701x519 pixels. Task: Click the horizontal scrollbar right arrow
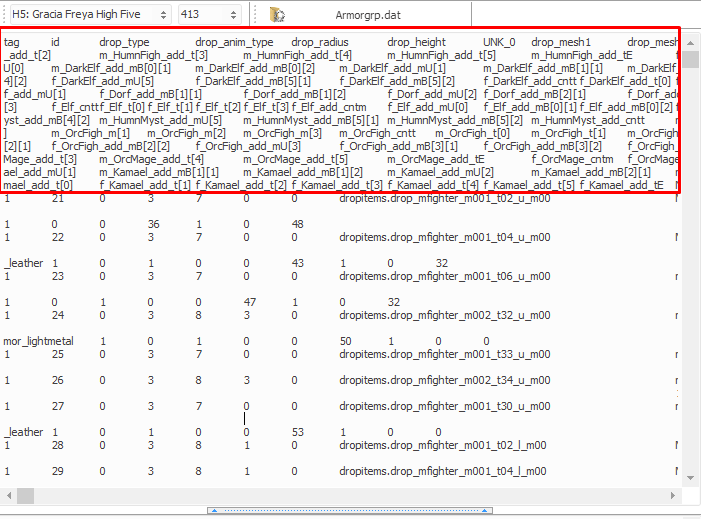672,495
